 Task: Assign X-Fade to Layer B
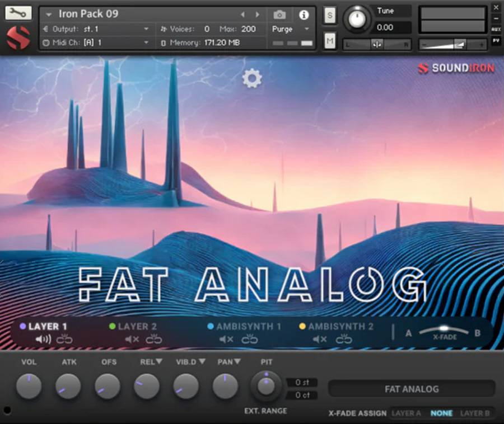click(475, 413)
